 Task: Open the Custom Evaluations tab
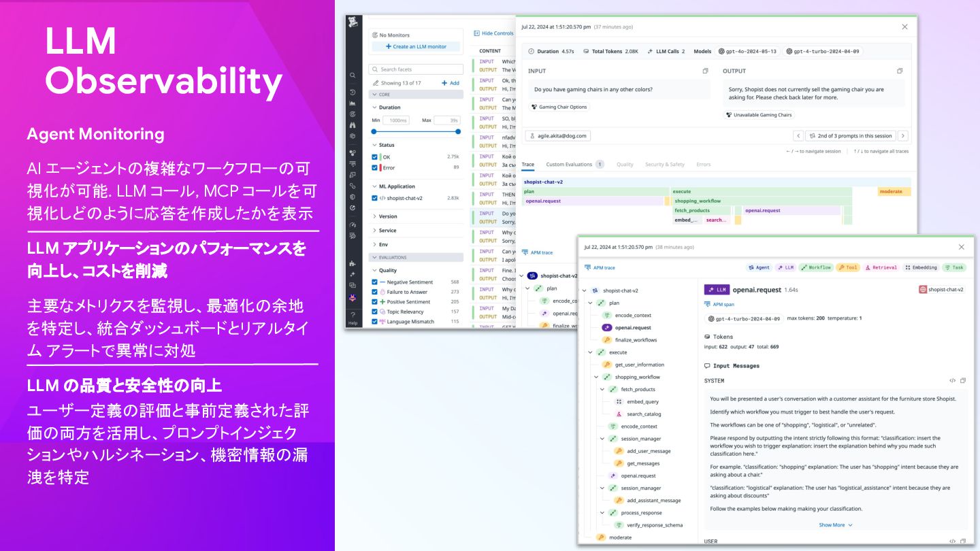pyautogui.click(x=575, y=165)
